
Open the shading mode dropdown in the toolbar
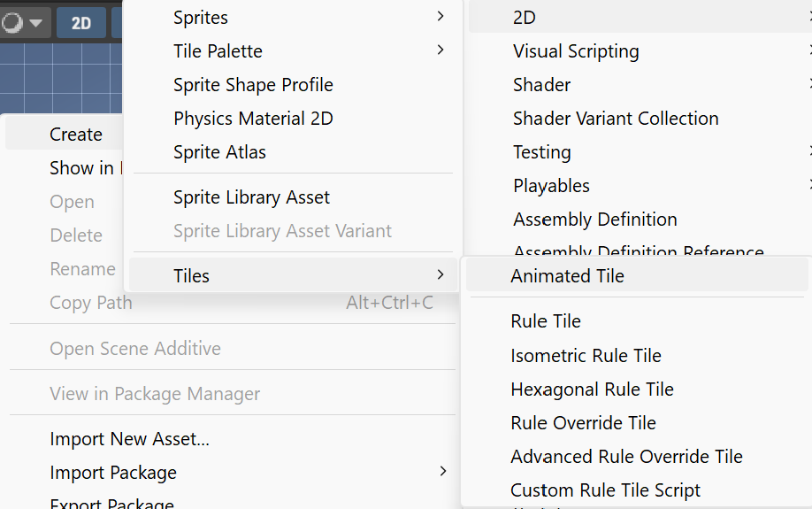click(22, 23)
